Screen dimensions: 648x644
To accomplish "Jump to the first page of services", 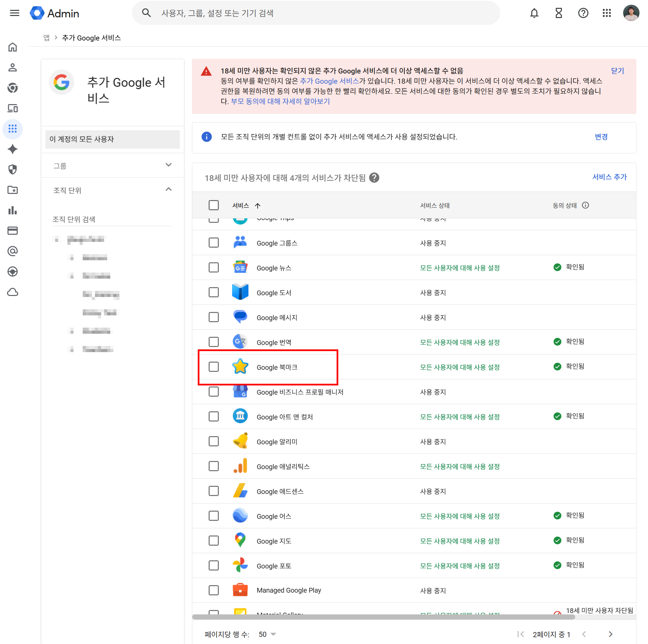I will pyautogui.click(x=520, y=634).
